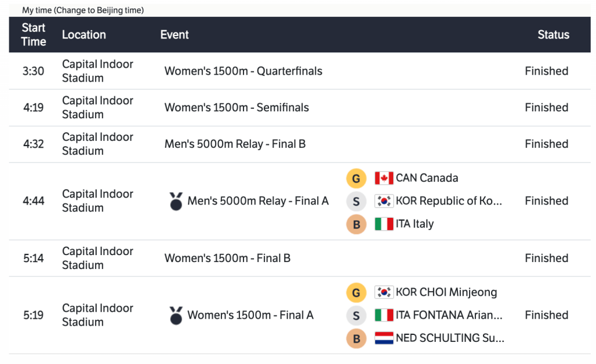Click the Netherlands flag beside SCHULTING
Image resolution: width=596 pixels, height=364 pixels.
[384, 338]
